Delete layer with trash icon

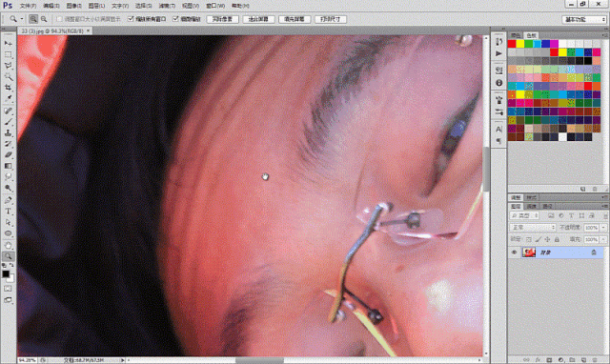coord(595,360)
